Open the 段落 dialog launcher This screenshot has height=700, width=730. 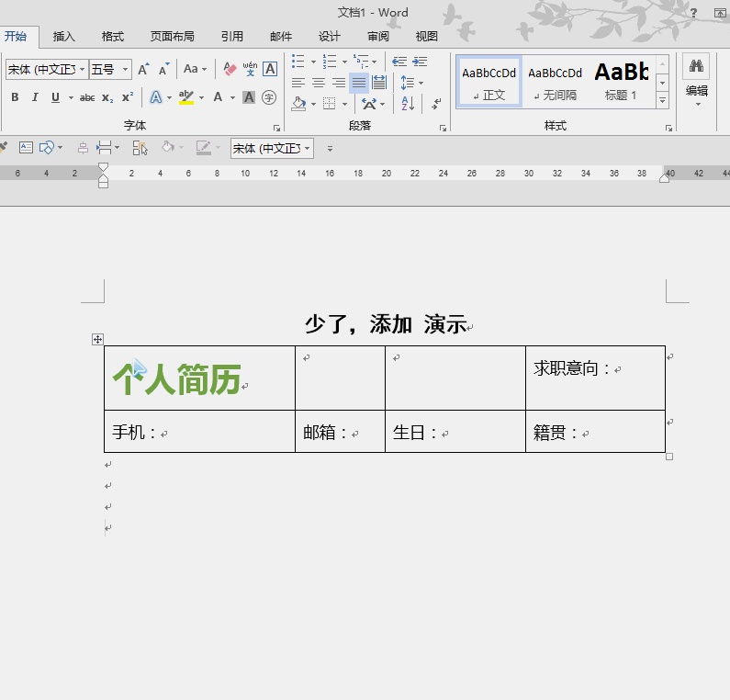pos(443,128)
